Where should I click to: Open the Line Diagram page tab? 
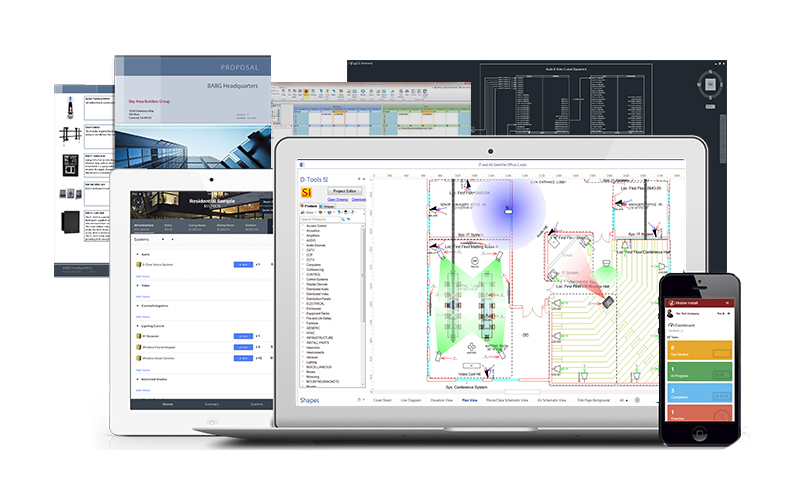[x=411, y=401]
